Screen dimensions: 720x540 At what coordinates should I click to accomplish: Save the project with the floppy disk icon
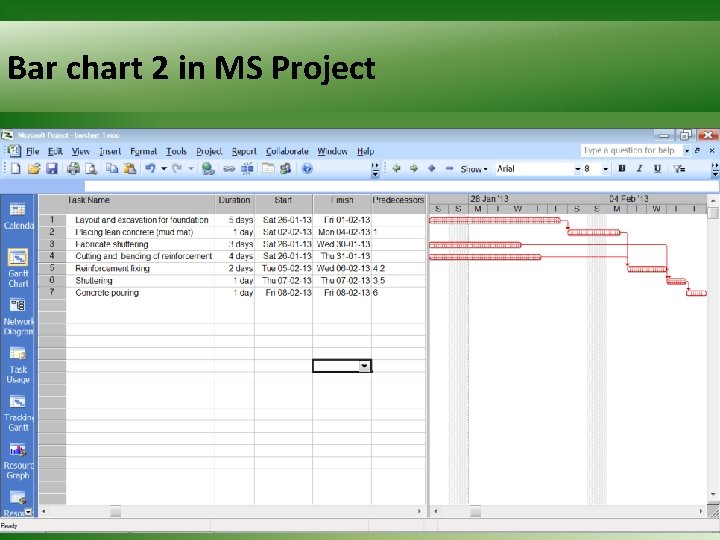click(x=51, y=169)
